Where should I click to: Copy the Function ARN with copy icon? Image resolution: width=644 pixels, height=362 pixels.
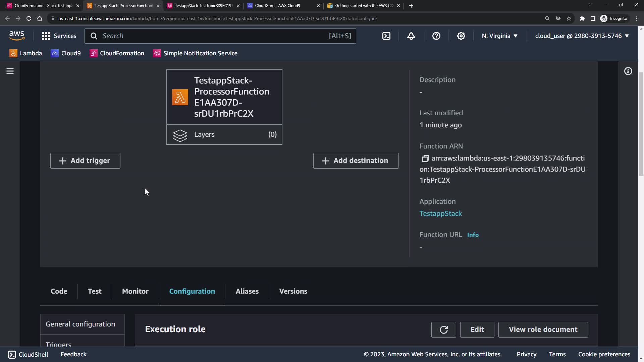click(x=425, y=158)
